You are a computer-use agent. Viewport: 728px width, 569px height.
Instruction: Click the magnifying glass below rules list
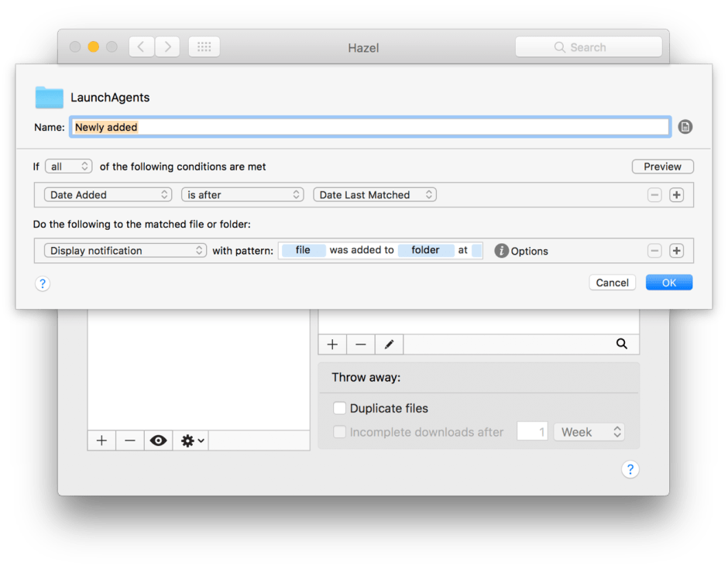click(621, 344)
